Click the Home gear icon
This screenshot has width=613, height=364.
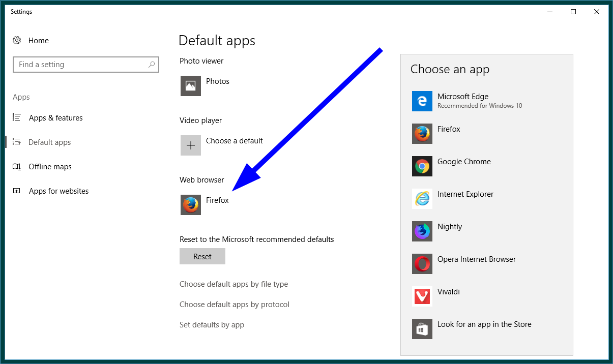17,41
